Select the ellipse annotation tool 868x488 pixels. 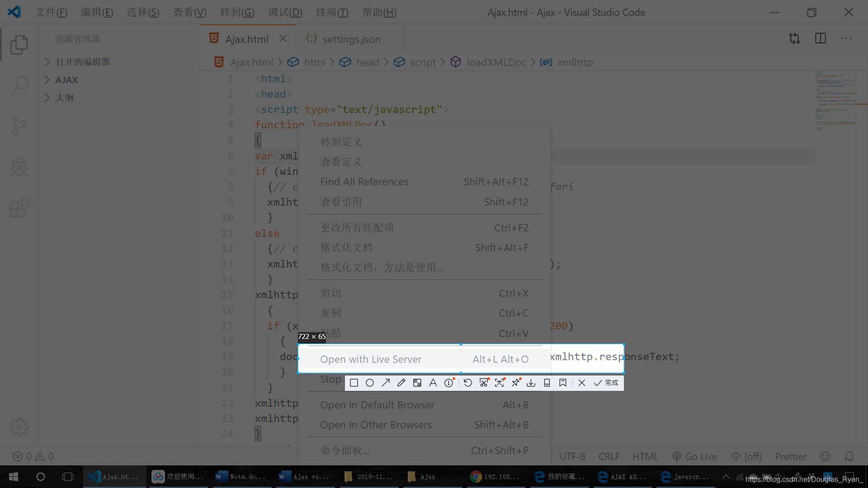click(370, 383)
